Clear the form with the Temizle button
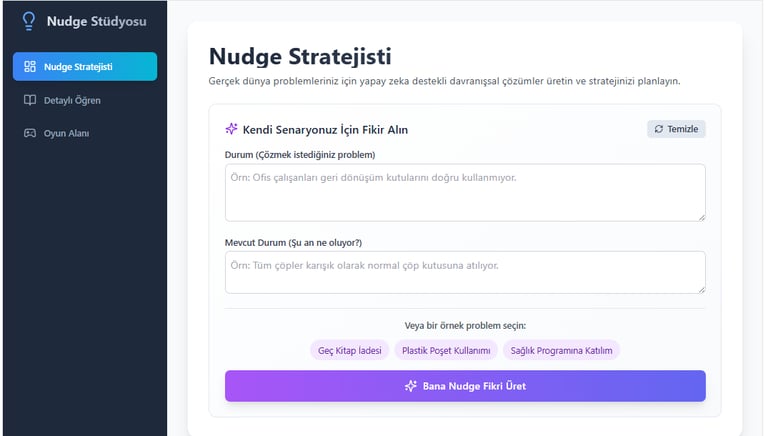Screen dimensions: 768x436 click(676, 129)
